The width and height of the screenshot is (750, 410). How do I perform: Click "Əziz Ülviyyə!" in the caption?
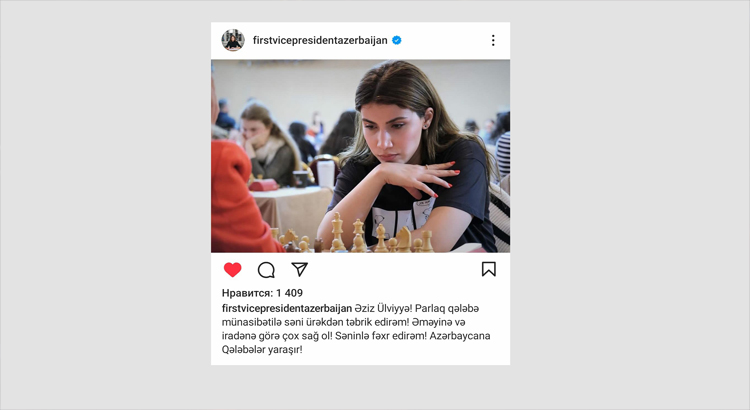[x=383, y=308]
